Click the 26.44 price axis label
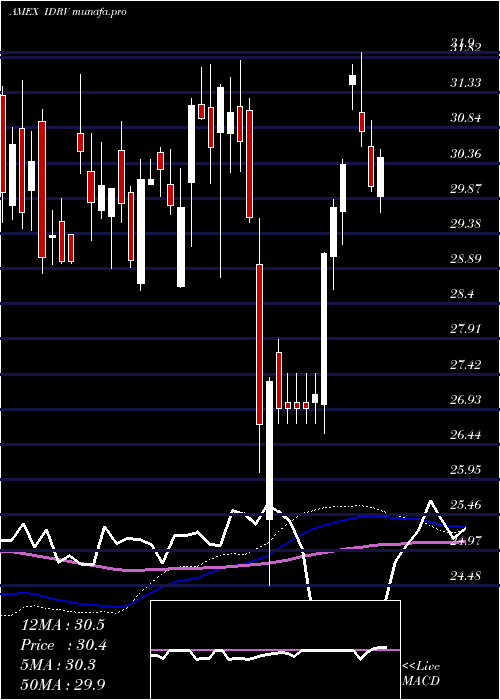Viewport: 500px width, 700px height. point(466,434)
